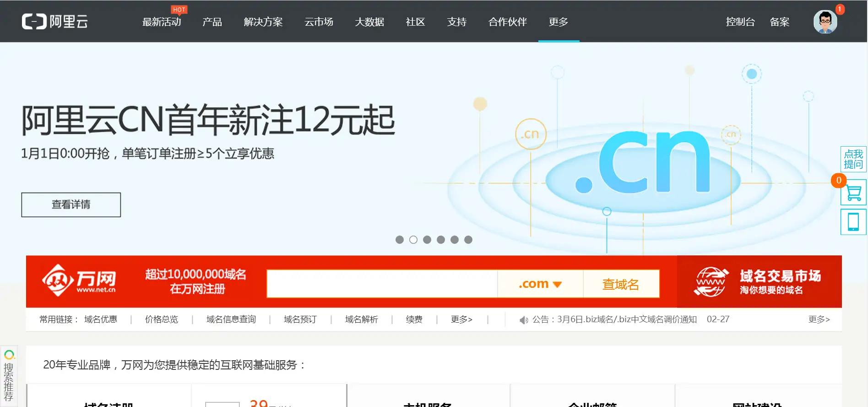
Task: Expand the 更多 common links menu
Action: coord(461,319)
